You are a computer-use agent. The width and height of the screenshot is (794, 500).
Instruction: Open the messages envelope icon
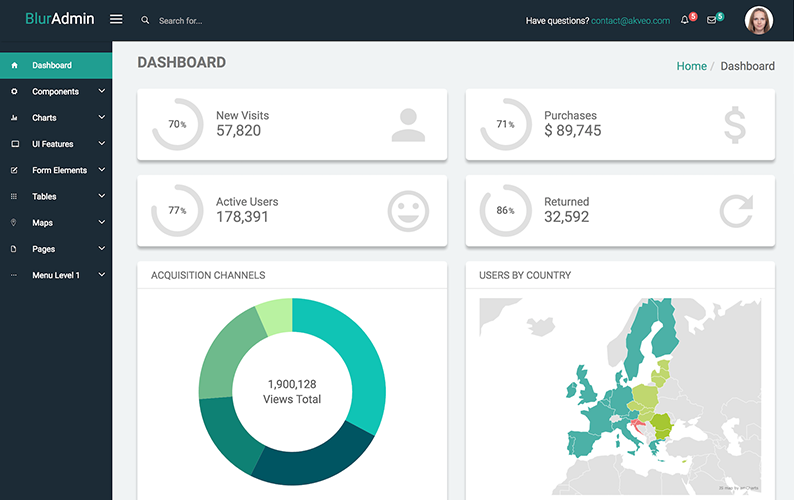(712, 20)
